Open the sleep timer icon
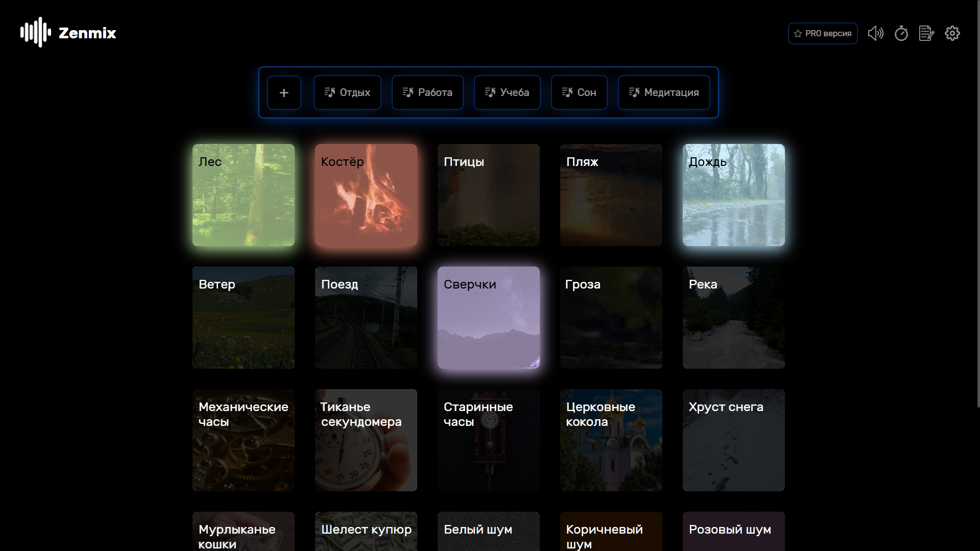This screenshot has height=551, width=980. point(901,33)
